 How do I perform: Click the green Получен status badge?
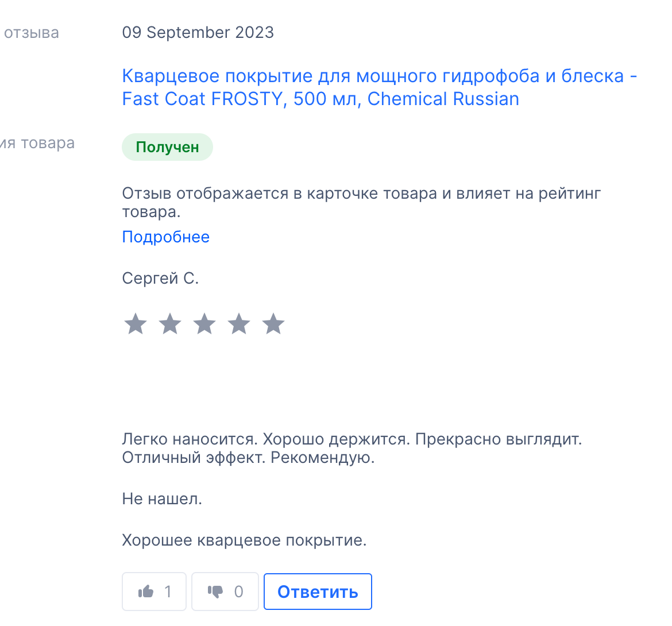tap(167, 148)
